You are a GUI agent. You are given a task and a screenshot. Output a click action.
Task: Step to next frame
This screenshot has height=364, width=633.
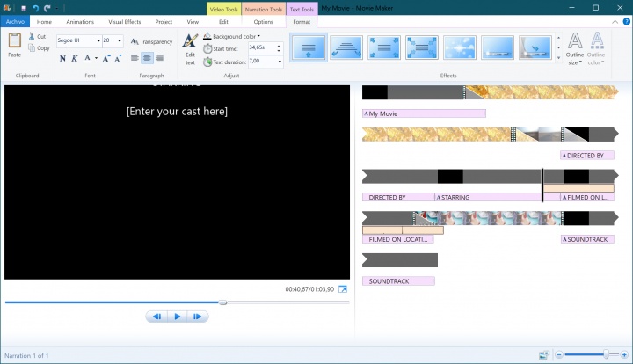198,317
